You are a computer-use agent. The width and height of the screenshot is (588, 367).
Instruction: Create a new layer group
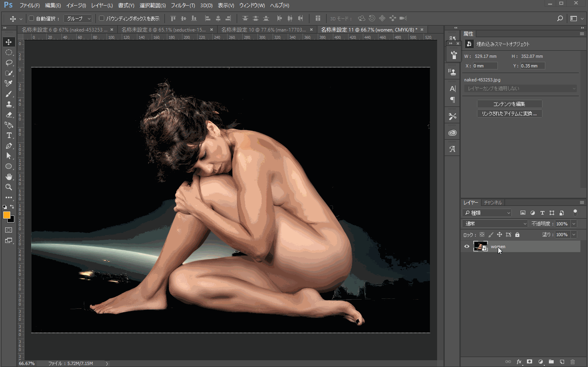pyautogui.click(x=551, y=361)
